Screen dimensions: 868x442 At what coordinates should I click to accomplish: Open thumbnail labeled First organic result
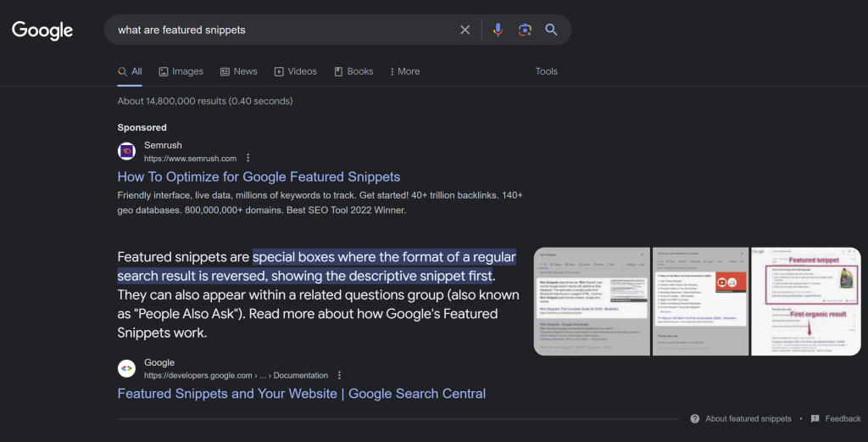[805, 301]
